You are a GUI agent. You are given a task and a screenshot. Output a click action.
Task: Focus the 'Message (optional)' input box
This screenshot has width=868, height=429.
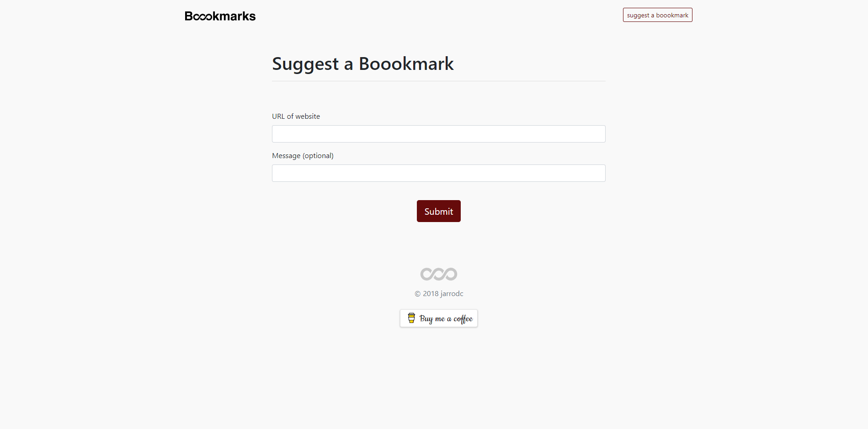point(438,173)
